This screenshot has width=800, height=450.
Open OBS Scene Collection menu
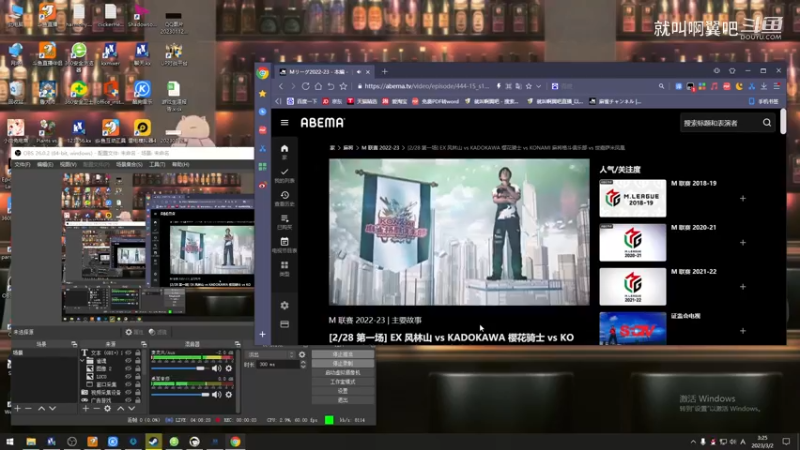[129, 164]
